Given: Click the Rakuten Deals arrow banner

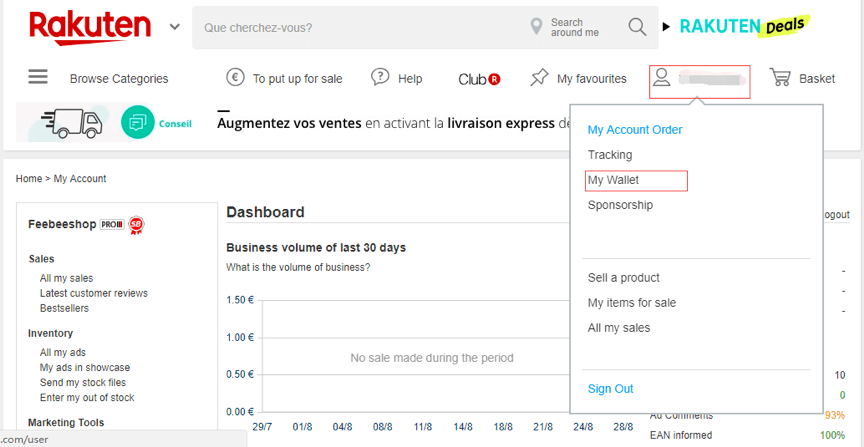Looking at the screenshot, I should point(740,27).
